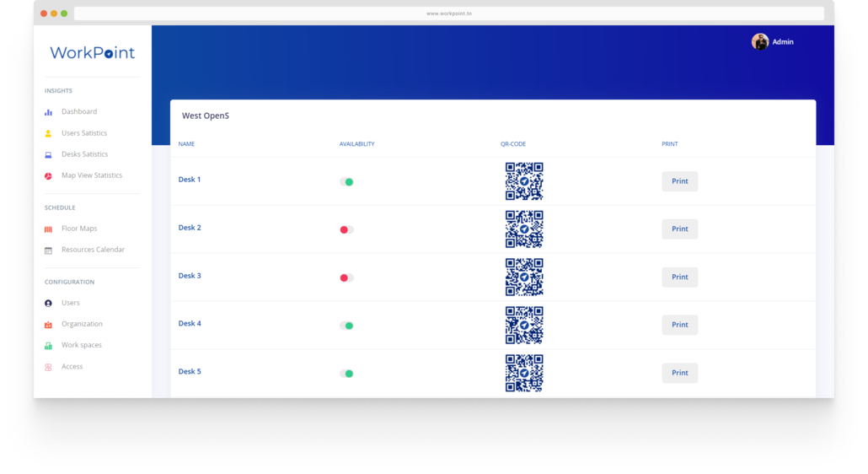Click the browser address bar www.workpoint.tn
This screenshot has height=474, width=868.
point(449,13)
